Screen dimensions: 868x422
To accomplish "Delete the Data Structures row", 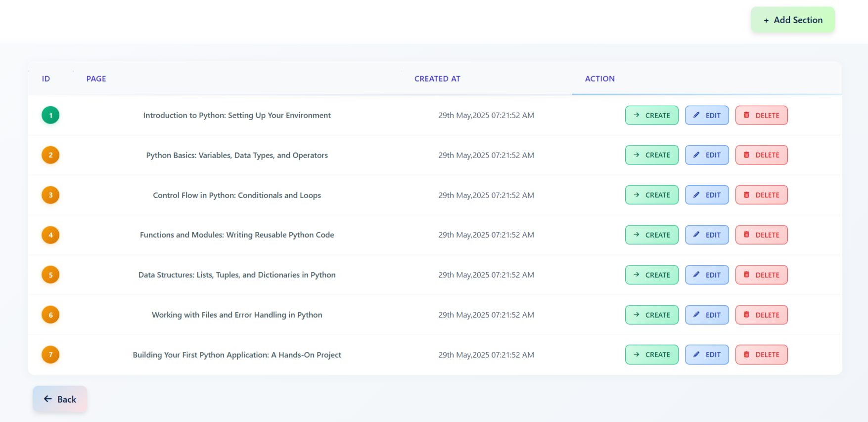I will coord(761,275).
